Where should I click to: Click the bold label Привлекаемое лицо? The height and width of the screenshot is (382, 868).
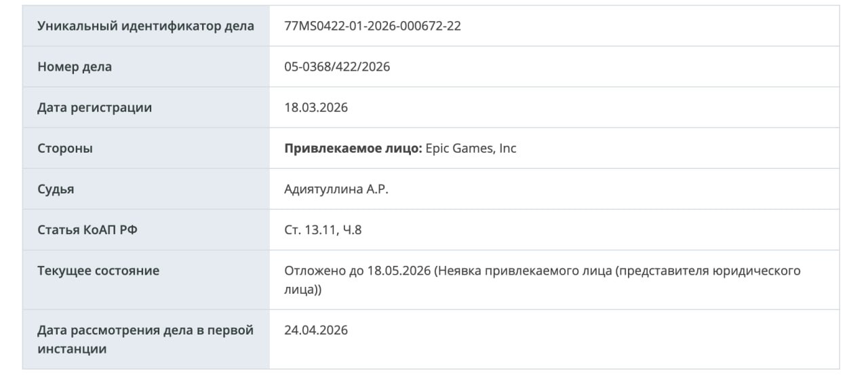click(353, 149)
